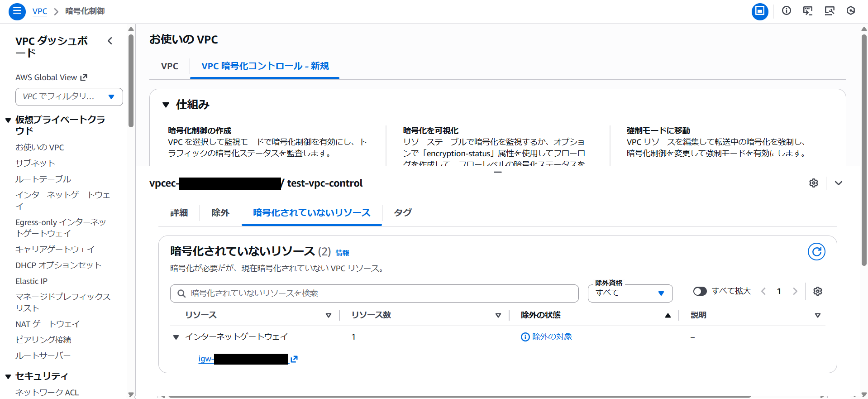Collapse the detail split panel chevron
The image size is (868, 399).
point(839,183)
